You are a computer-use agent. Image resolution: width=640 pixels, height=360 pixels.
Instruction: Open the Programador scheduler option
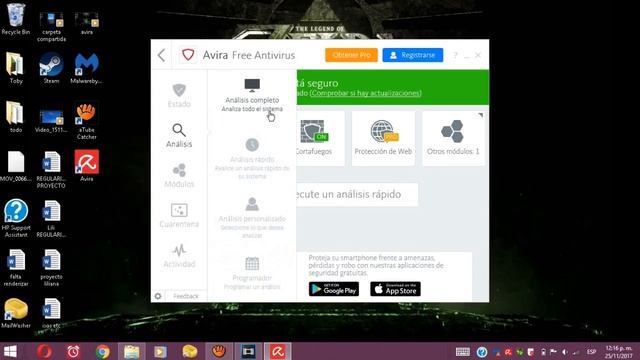pos(252,273)
